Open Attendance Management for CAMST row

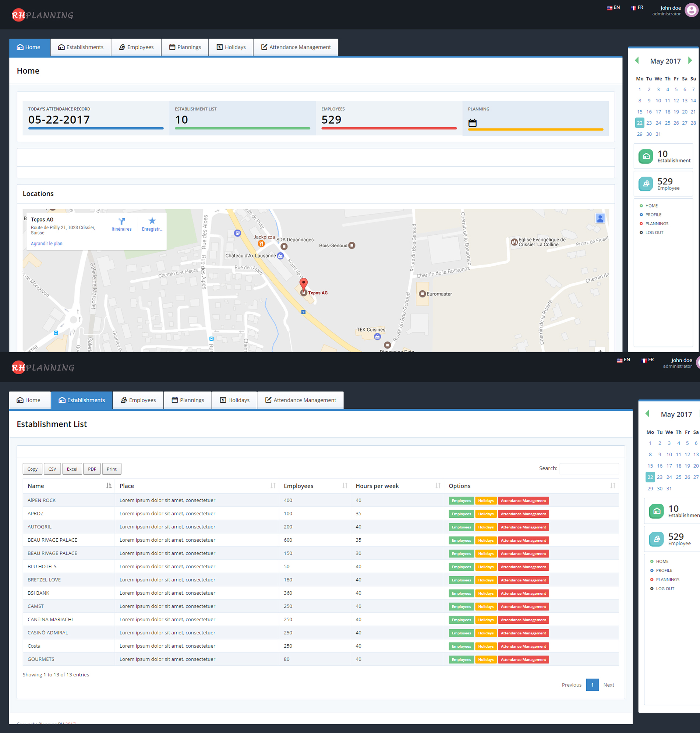click(523, 606)
